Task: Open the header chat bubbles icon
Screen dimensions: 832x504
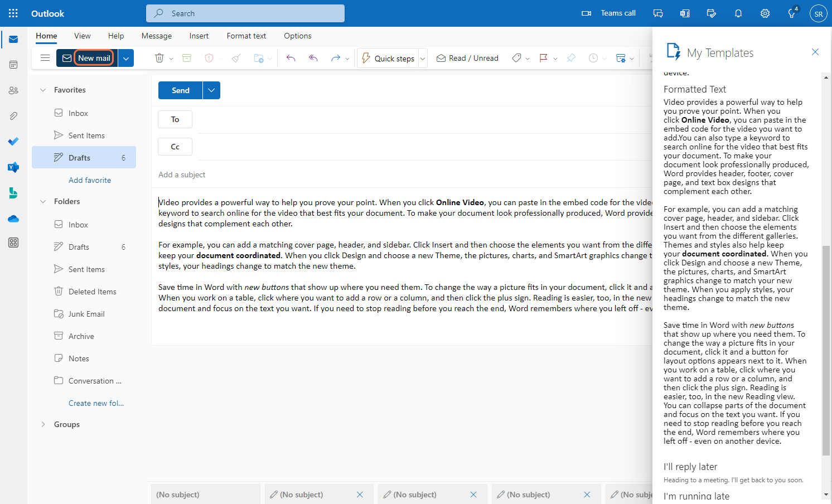Action: [x=658, y=13]
